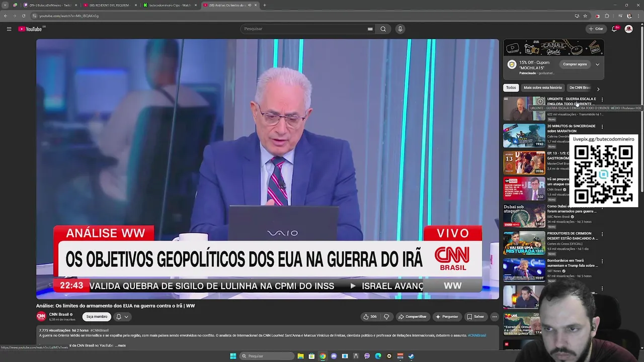The height and width of the screenshot is (362, 644).
Task: Open a new browser tab
Action: pyautogui.click(x=265, y=5)
